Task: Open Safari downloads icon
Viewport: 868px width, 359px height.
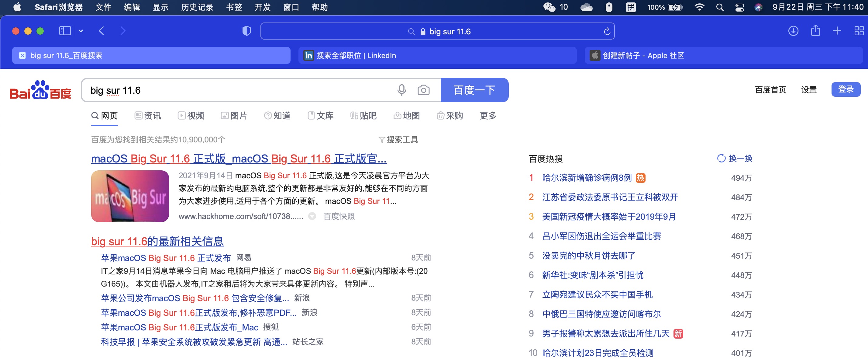Action: [x=793, y=31]
